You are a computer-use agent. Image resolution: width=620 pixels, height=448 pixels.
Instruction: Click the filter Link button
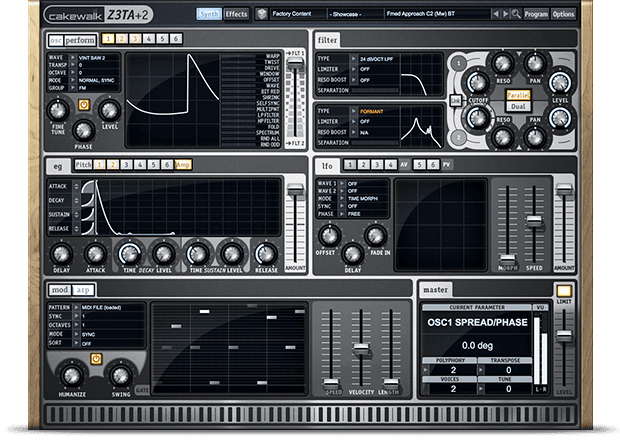pos(455,101)
